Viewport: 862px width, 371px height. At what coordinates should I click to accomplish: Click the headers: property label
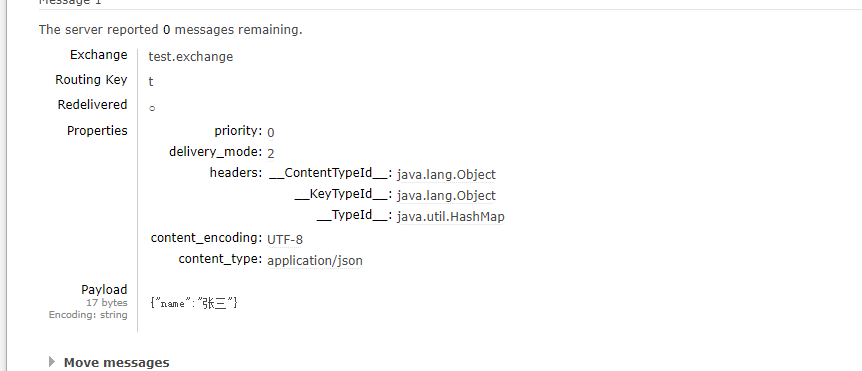[236, 173]
